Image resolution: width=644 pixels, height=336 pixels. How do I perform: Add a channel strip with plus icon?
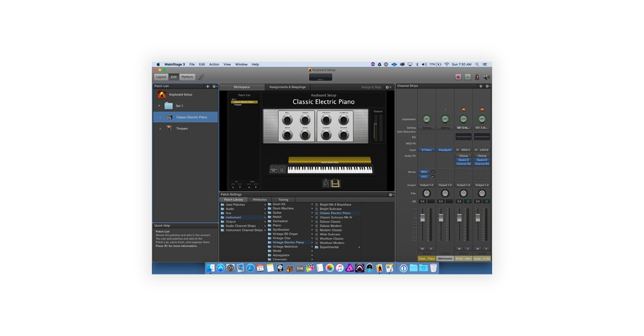(x=481, y=86)
